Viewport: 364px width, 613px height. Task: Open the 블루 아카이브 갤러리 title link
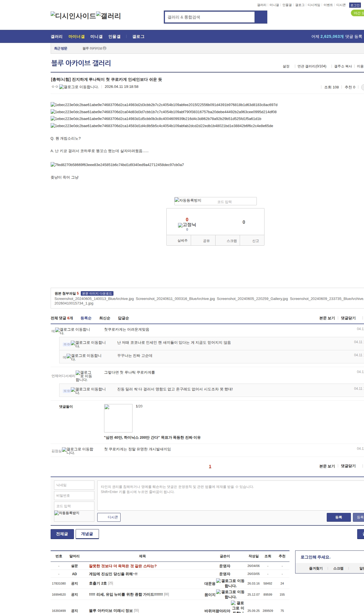(81, 63)
